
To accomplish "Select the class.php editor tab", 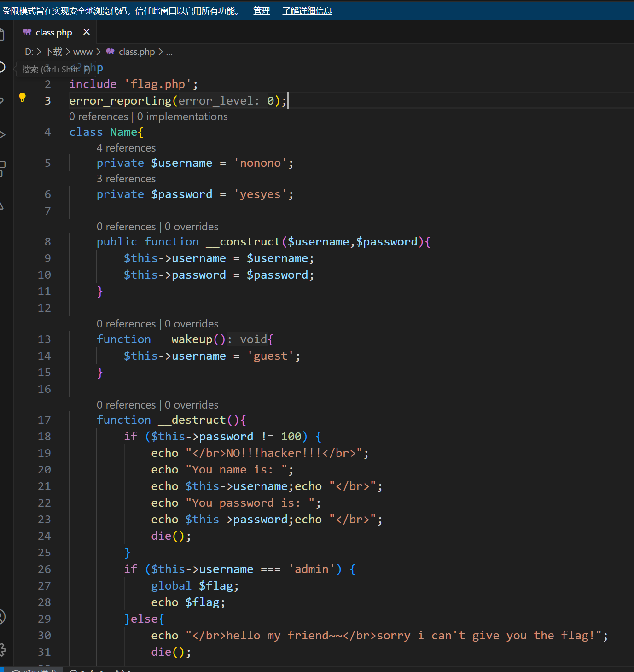I will coord(53,32).
